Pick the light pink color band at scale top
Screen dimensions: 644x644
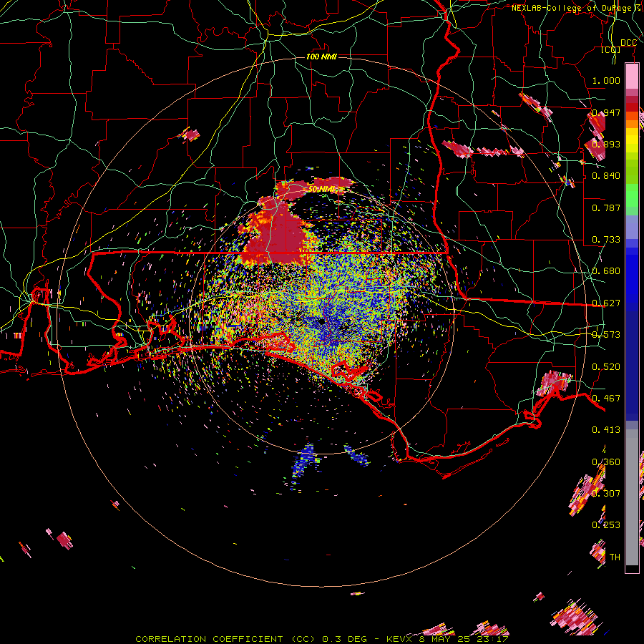coord(632,77)
